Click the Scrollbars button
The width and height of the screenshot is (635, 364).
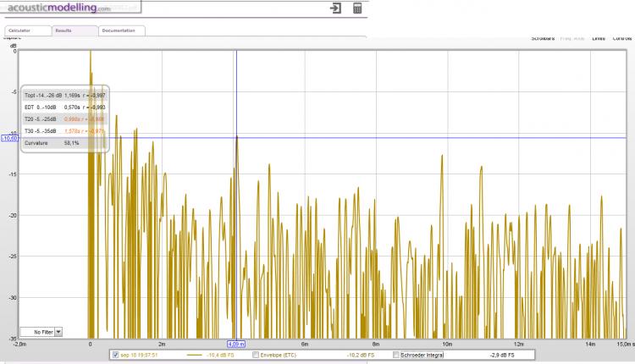542,39
